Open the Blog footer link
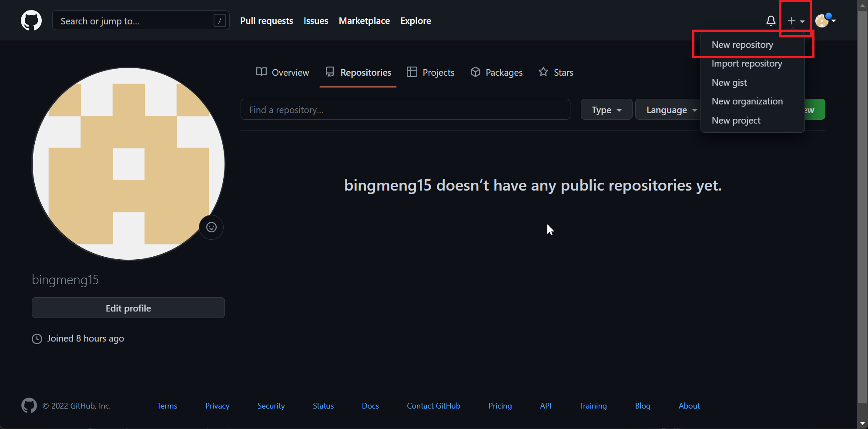This screenshot has height=429, width=868. [643, 406]
